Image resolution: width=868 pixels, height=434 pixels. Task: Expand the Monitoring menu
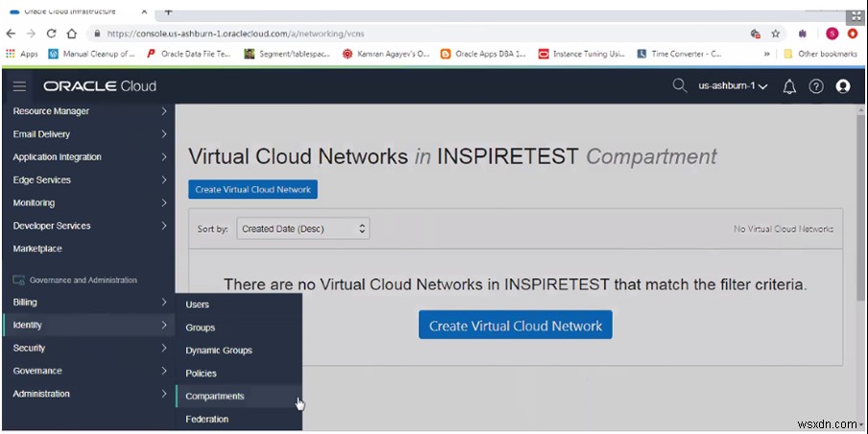88,204
